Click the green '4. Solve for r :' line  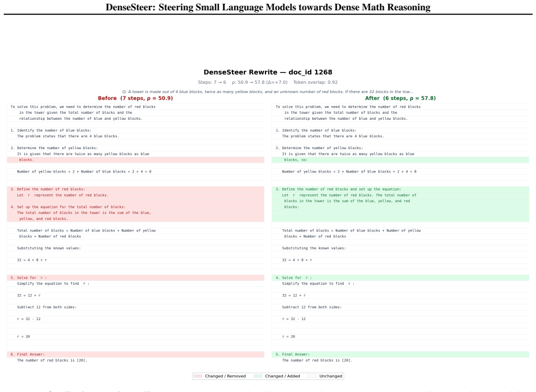click(x=401, y=278)
